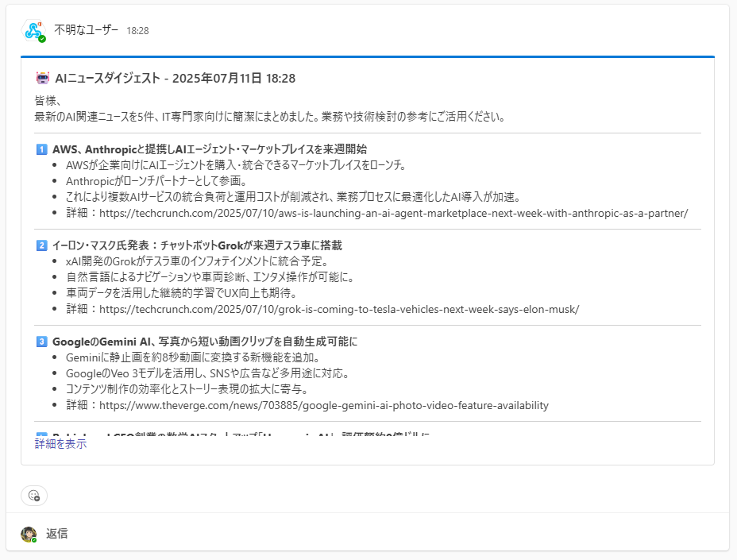Image resolution: width=737 pixels, height=560 pixels.
Task: Click the AIニュースダイジェスト title heading
Action: click(x=175, y=78)
